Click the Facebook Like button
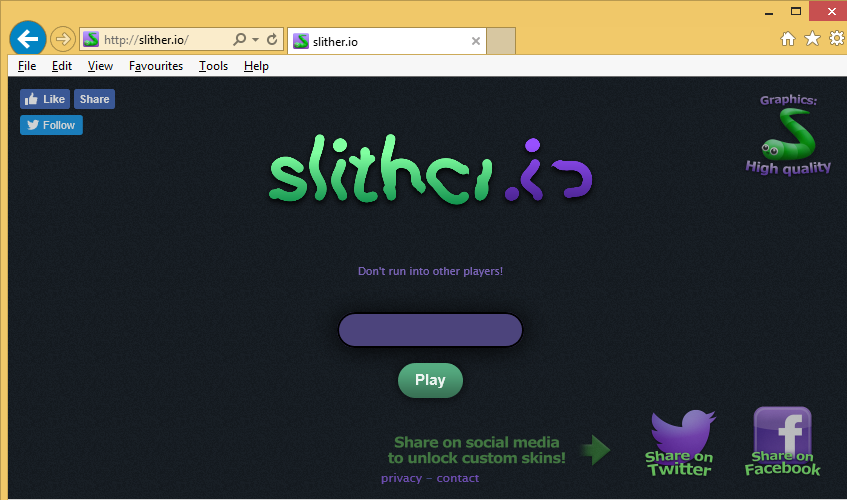The height and width of the screenshot is (500, 847). click(x=45, y=99)
